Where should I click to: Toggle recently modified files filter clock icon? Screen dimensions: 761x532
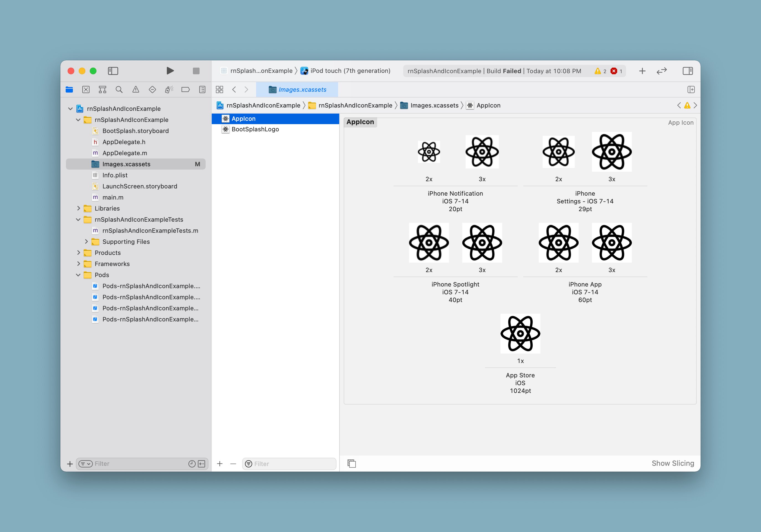(192, 464)
